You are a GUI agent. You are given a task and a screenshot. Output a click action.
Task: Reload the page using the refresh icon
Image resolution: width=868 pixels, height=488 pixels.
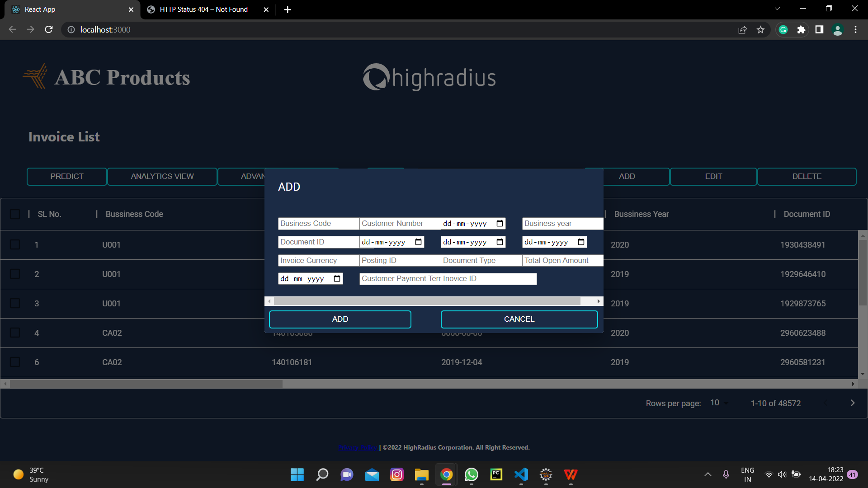(48, 29)
